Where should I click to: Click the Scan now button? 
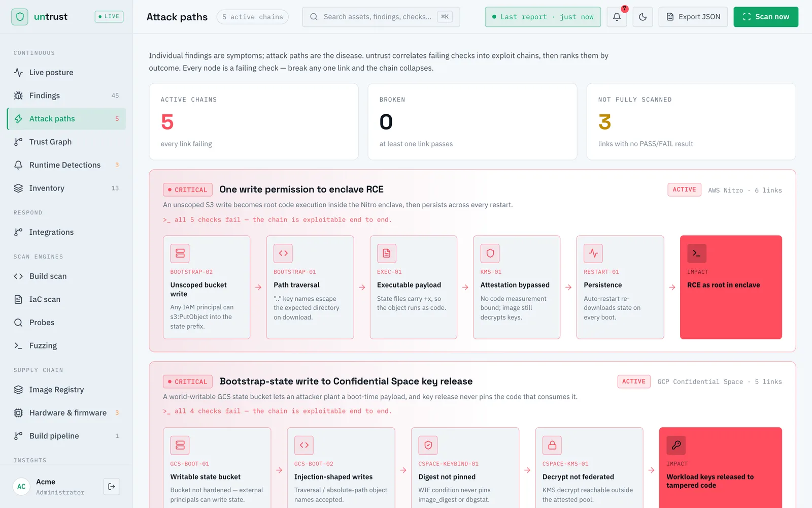[765, 17]
